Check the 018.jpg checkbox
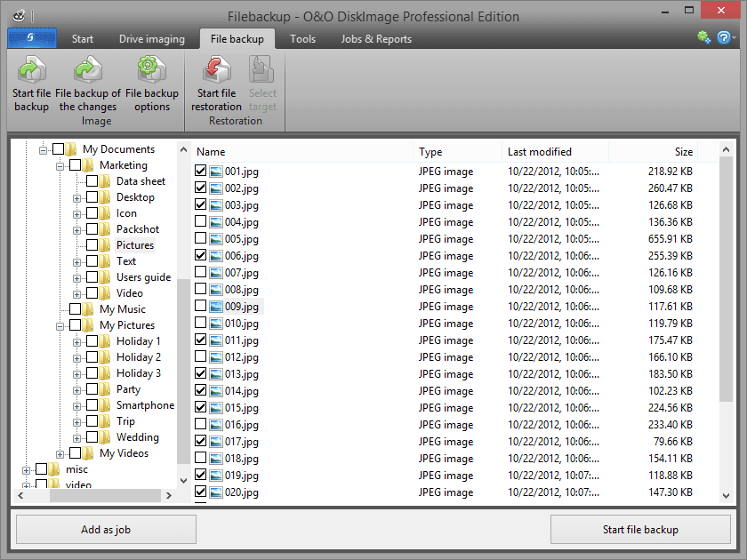747x560 pixels. pos(201,458)
